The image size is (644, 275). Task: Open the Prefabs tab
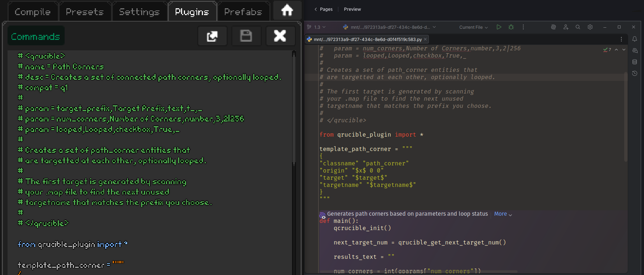pos(243,12)
